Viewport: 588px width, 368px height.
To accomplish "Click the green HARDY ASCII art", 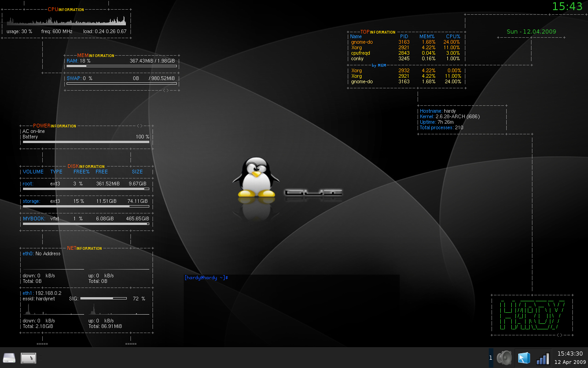I will click(532, 314).
